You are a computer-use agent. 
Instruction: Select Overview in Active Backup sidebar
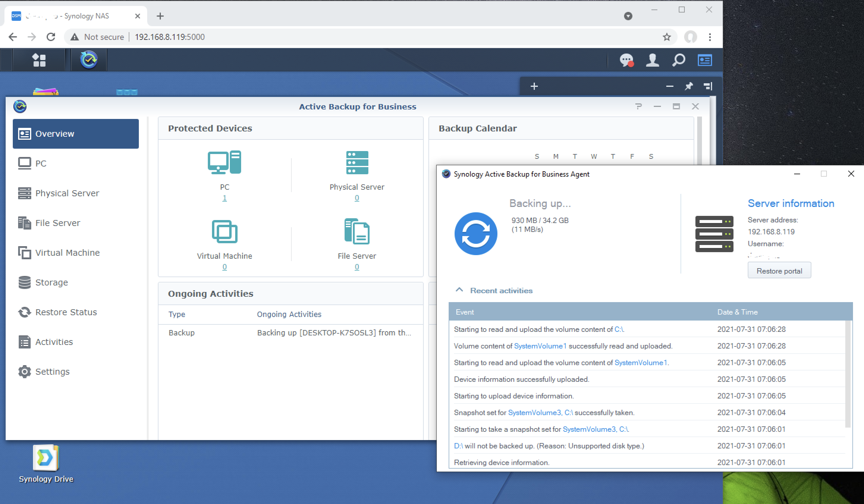tap(76, 134)
